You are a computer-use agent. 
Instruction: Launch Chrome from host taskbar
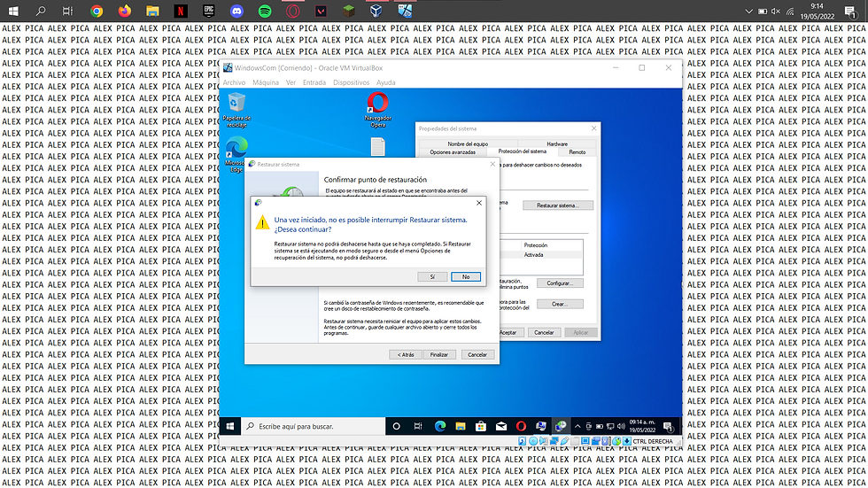point(97,11)
